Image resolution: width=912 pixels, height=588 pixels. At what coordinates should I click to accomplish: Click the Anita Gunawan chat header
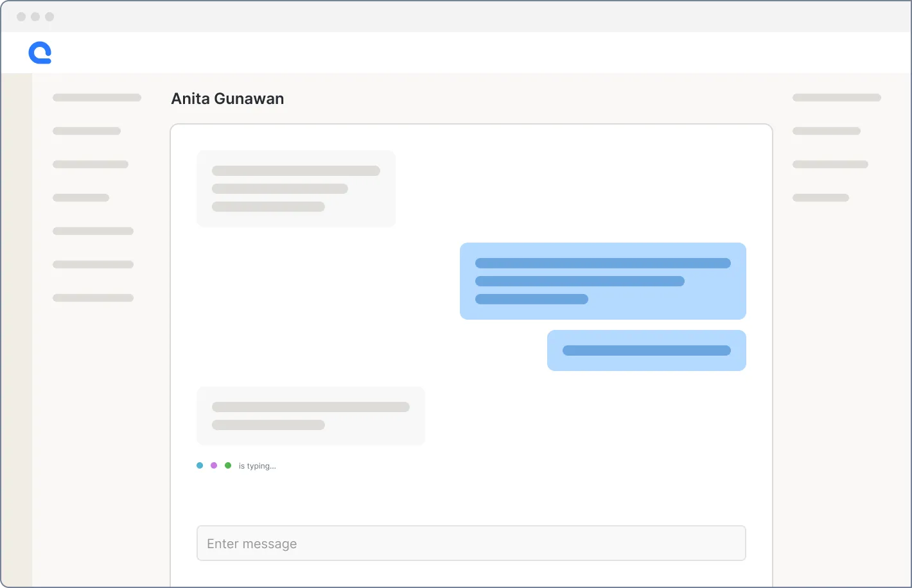coord(227,99)
